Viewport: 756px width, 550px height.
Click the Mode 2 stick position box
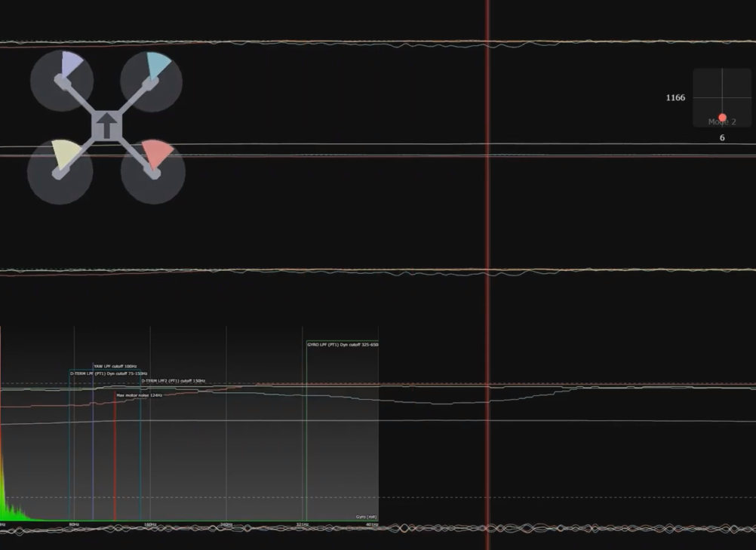(x=722, y=98)
